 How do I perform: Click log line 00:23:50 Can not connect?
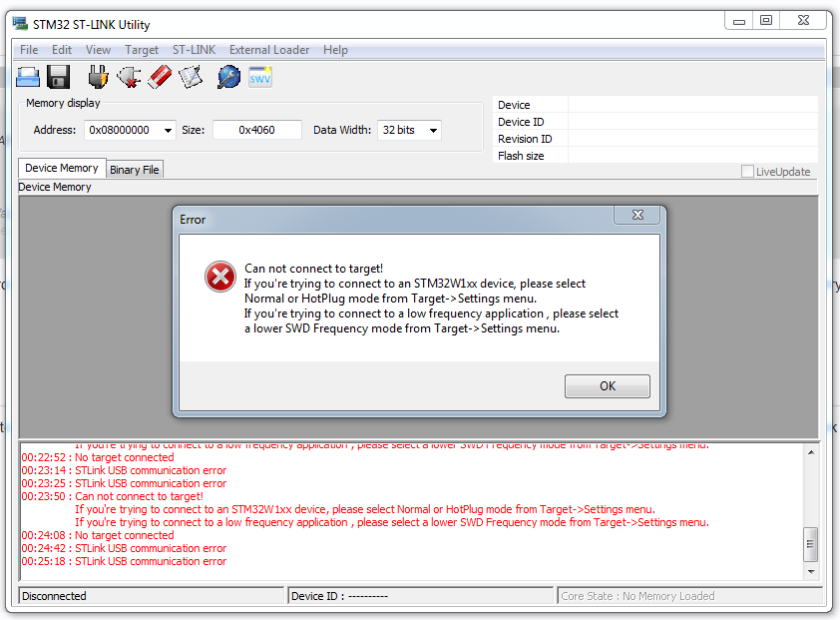point(113,496)
